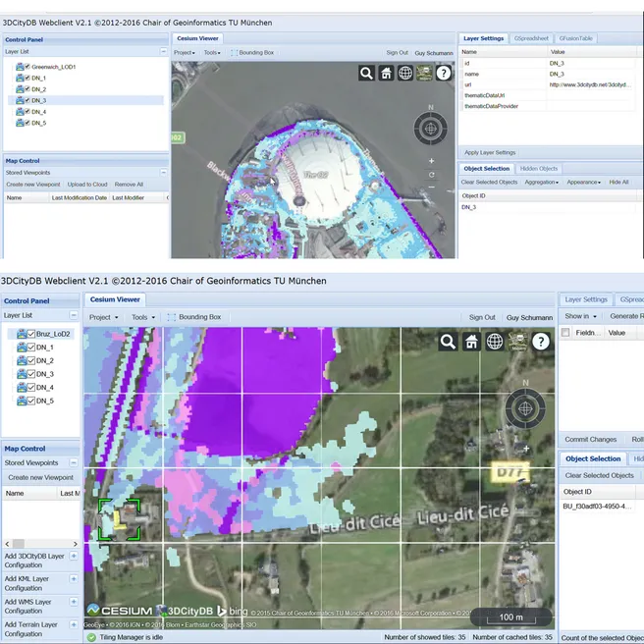Select Layer Settings tab in Bruz_LoD2 window

[x=586, y=299]
